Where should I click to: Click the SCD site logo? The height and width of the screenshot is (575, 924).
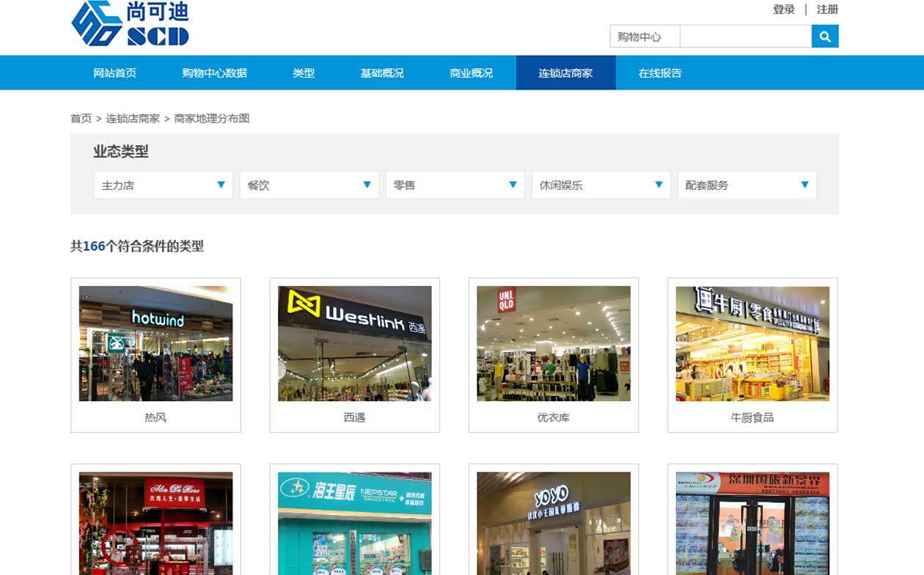tap(131, 23)
